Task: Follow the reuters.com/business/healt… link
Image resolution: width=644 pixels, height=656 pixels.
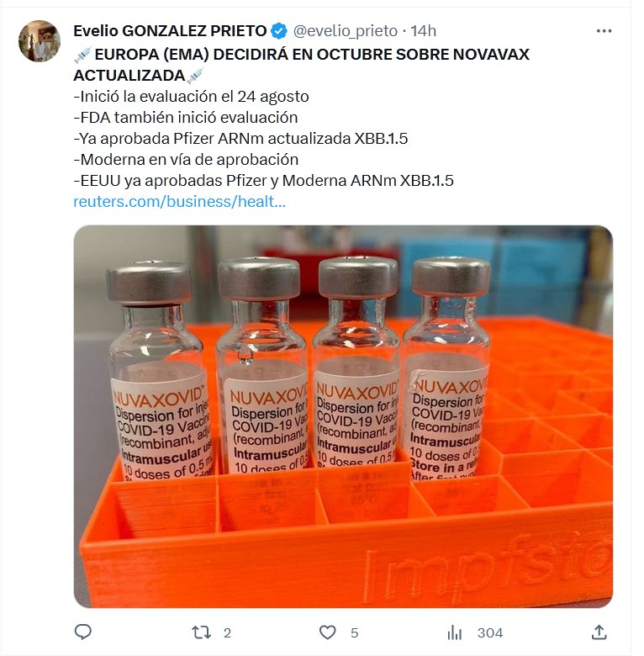Action: tap(179, 202)
